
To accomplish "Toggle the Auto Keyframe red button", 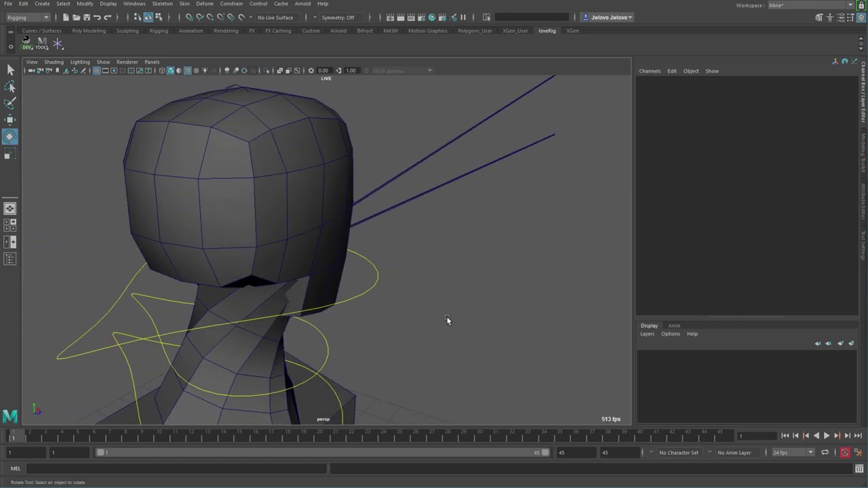I will tap(845, 452).
